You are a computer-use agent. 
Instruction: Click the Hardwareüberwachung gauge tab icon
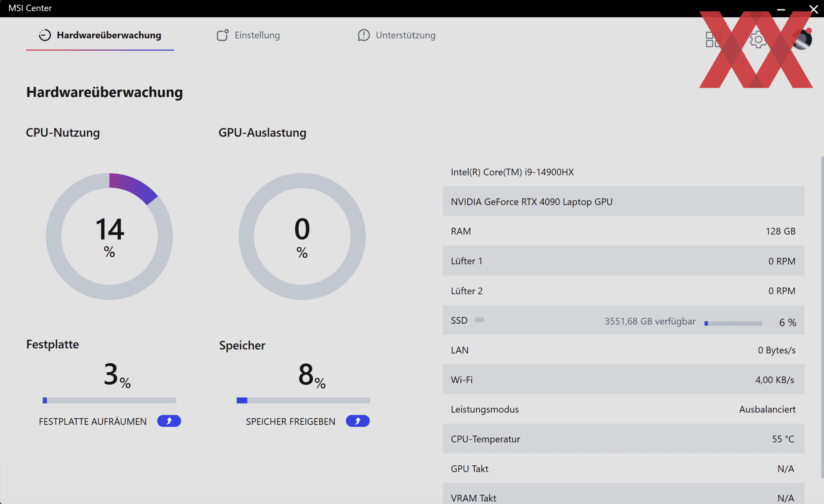coord(45,35)
